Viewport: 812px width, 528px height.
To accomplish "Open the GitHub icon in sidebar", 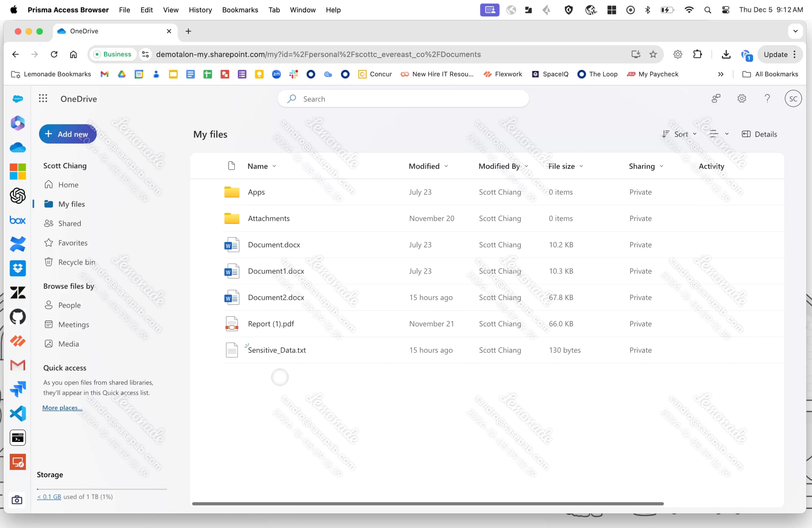I will 17,317.
